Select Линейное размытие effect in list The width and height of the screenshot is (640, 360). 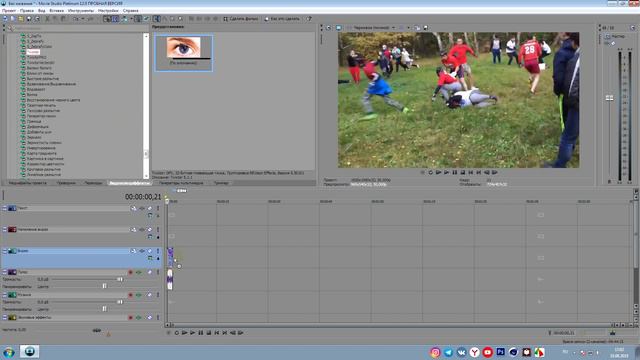pos(44,175)
